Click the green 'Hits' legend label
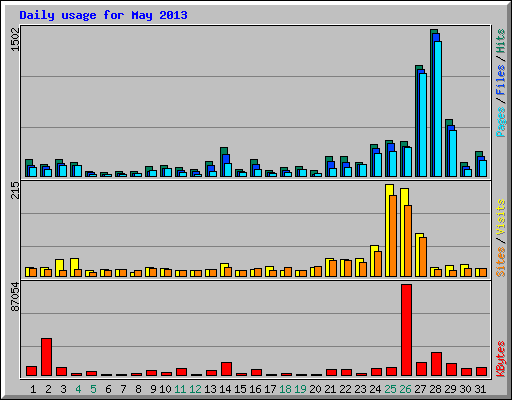This screenshot has height=400, width=512. click(x=500, y=41)
